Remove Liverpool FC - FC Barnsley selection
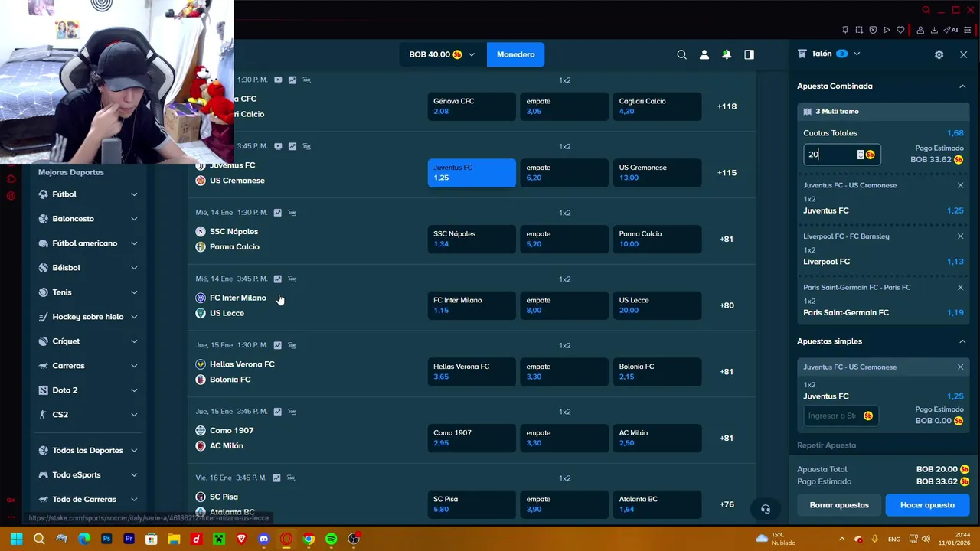Viewport: 980px width, 551px height. coord(960,236)
